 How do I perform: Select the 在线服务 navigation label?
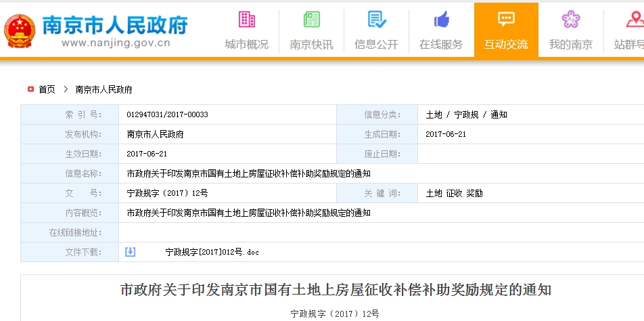(x=441, y=45)
